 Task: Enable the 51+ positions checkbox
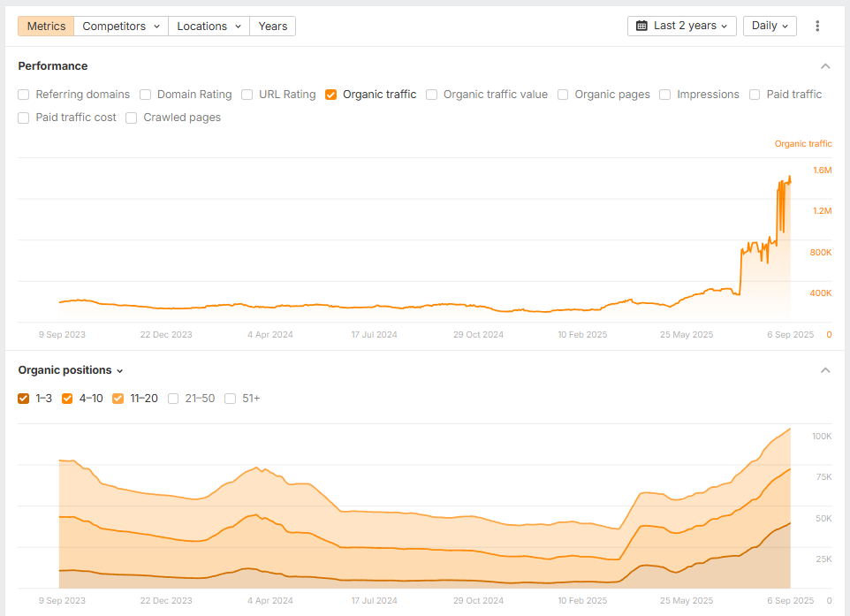coord(231,399)
